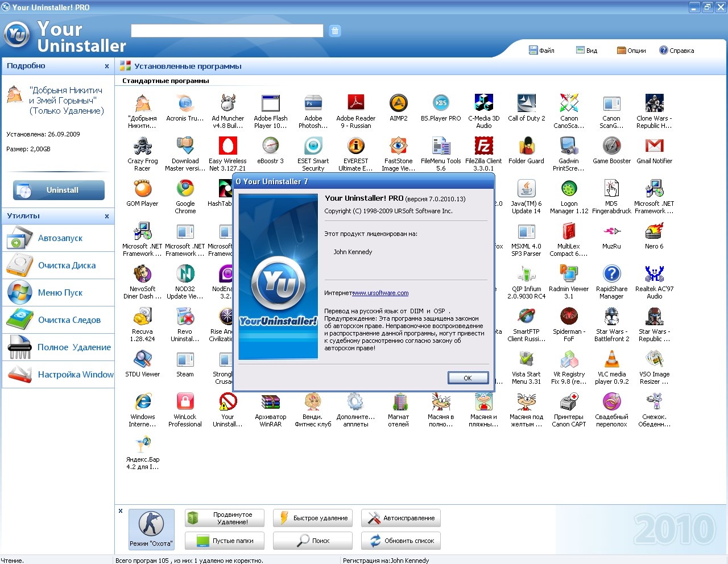This screenshot has height=564, width=728.
Task: Open the Очистка Следов utility
Action: pyautogui.click(x=58, y=320)
